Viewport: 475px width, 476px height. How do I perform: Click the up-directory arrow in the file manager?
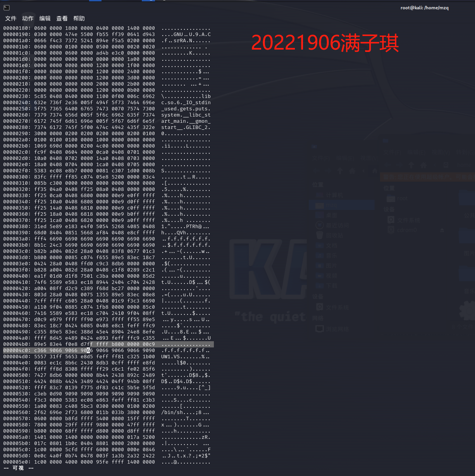point(411,165)
